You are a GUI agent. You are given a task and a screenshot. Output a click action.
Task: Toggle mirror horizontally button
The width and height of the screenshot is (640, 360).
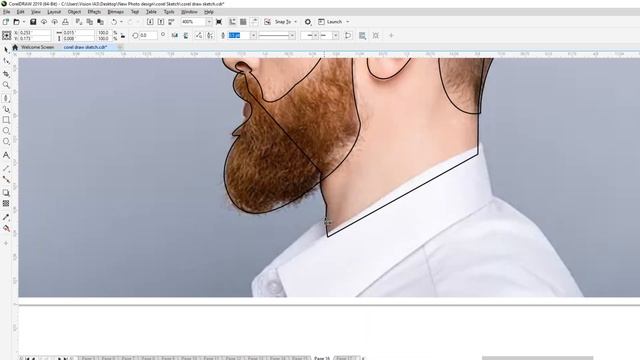175,36
